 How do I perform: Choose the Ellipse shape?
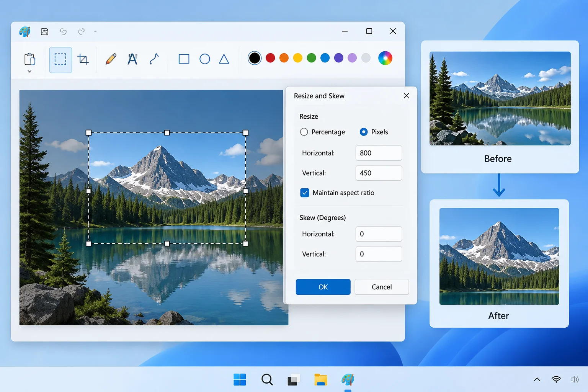click(x=205, y=59)
